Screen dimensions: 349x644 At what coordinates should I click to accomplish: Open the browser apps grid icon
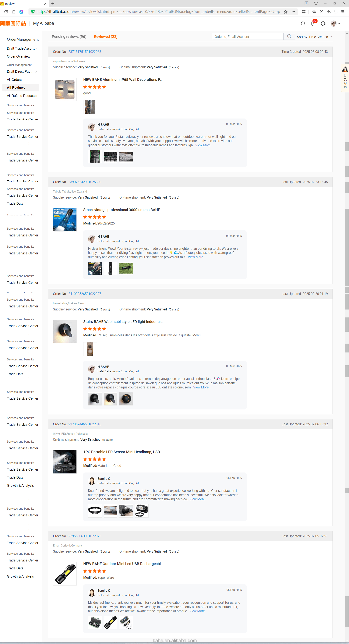[x=304, y=12]
